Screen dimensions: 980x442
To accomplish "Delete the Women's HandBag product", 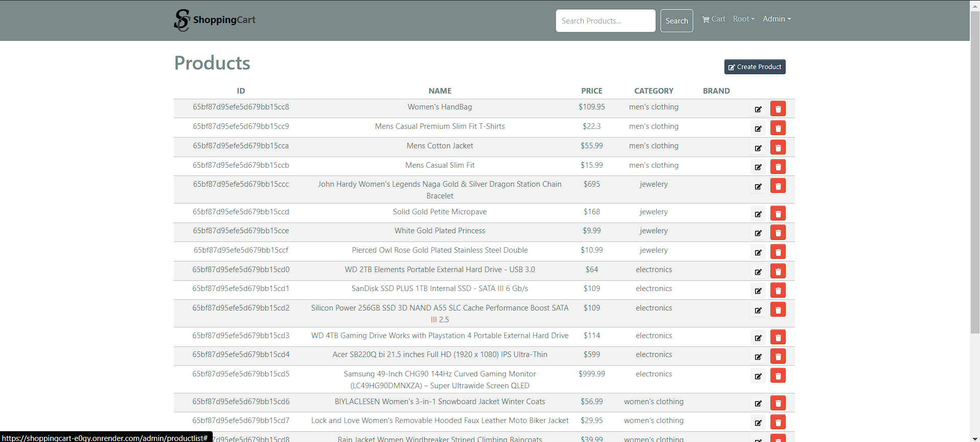I will click(x=778, y=109).
